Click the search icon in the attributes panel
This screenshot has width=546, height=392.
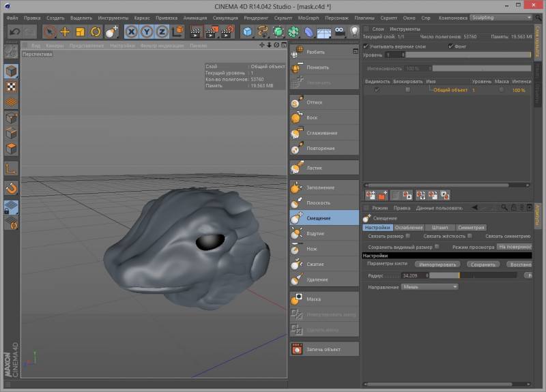504,208
